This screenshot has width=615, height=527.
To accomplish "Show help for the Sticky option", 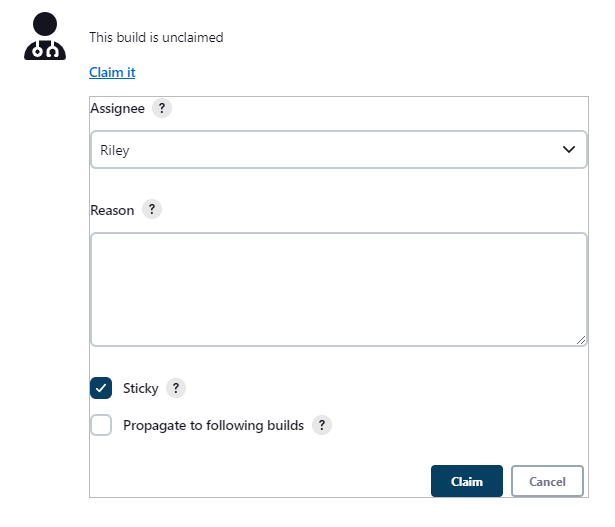I will click(176, 388).
